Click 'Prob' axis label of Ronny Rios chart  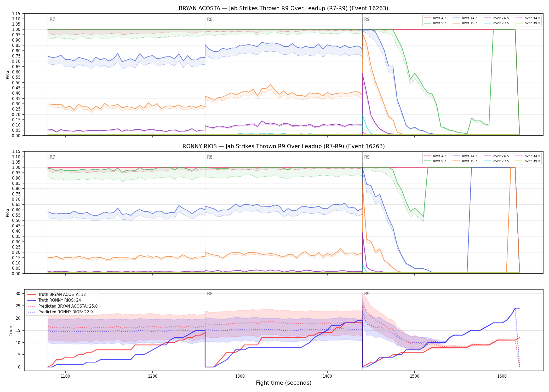point(8,213)
